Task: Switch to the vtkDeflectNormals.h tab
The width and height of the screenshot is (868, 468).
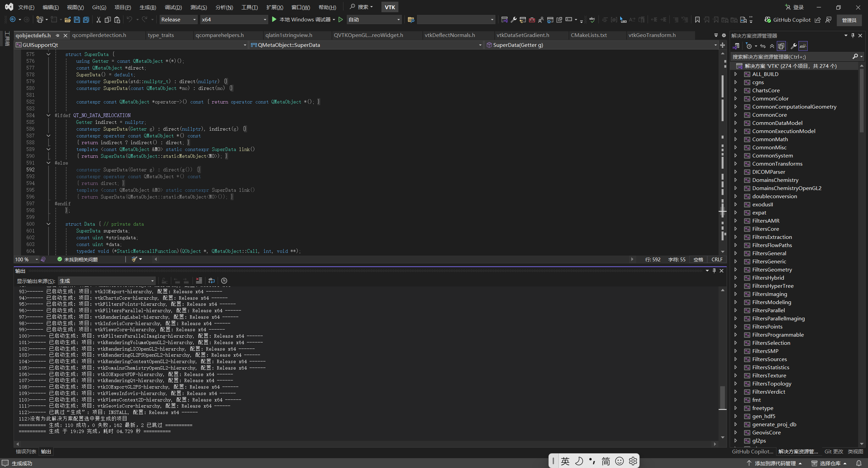Action: [x=449, y=35]
